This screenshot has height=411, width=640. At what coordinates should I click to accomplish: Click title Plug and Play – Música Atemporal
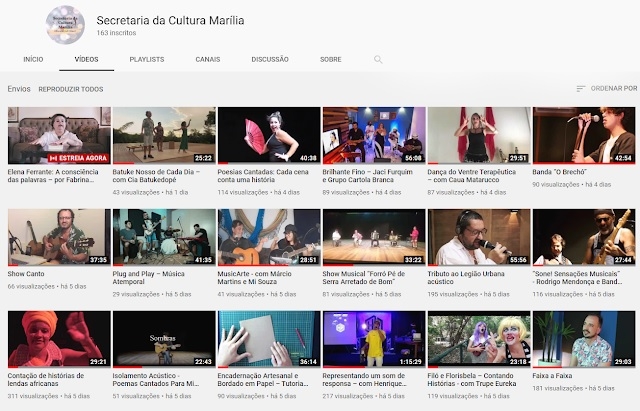coord(149,278)
